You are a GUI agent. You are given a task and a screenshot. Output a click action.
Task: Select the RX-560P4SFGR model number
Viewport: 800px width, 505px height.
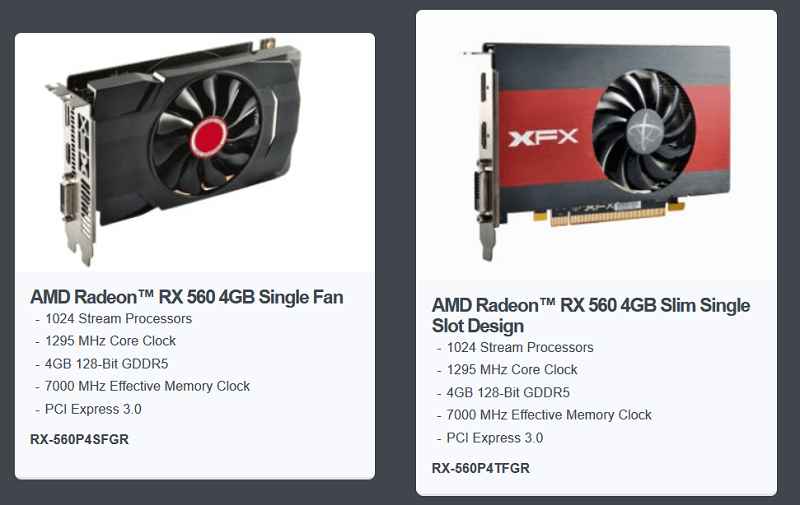pos(79,439)
